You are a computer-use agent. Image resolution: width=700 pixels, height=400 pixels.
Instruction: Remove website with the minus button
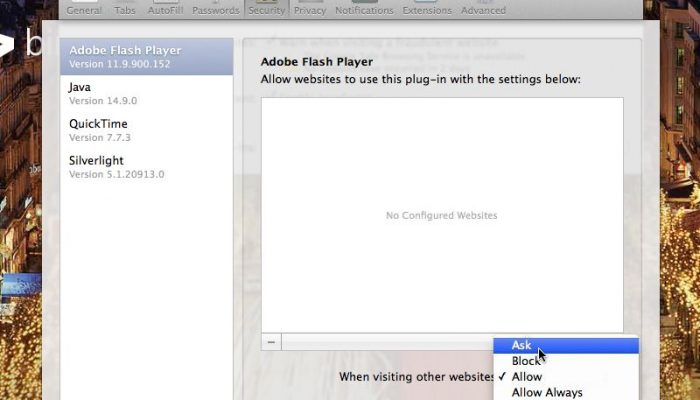click(271, 342)
